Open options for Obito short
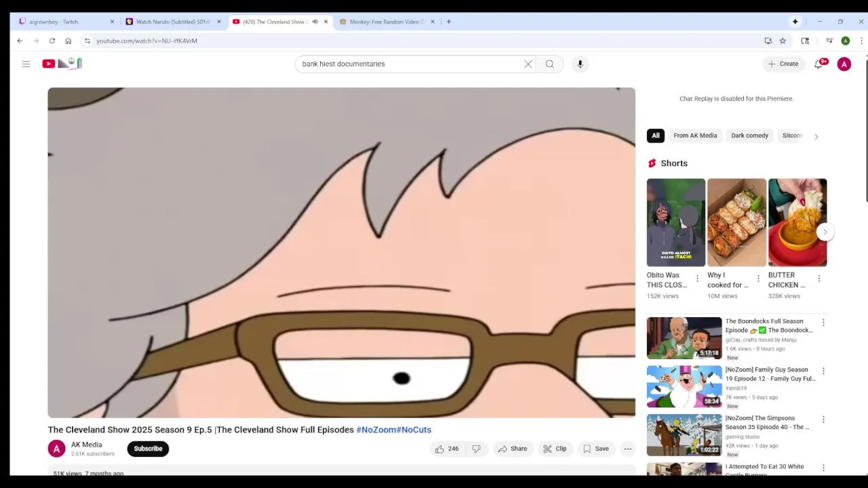Screen dimensions: 868x488 (697, 279)
